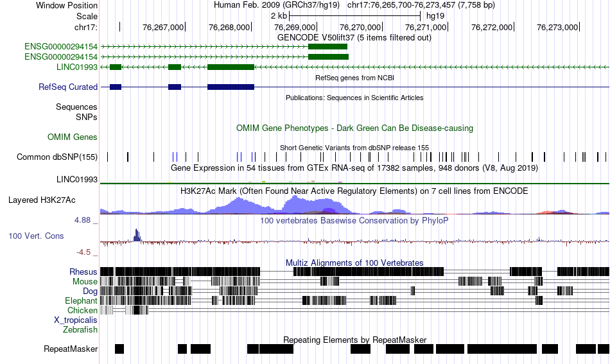The height and width of the screenshot is (364, 610).
Task: Open OMIM Genes track label
Action: coord(72,137)
